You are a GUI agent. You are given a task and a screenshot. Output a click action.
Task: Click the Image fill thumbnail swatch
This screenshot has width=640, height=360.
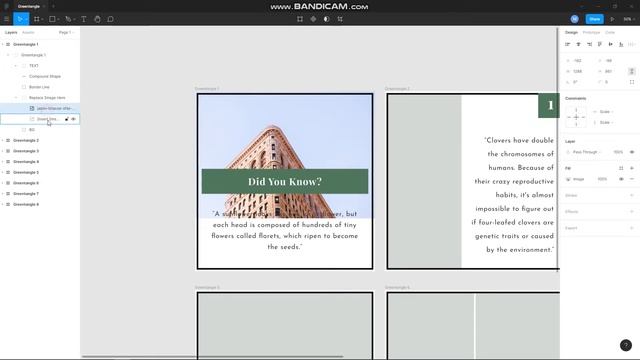(x=568, y=179)
